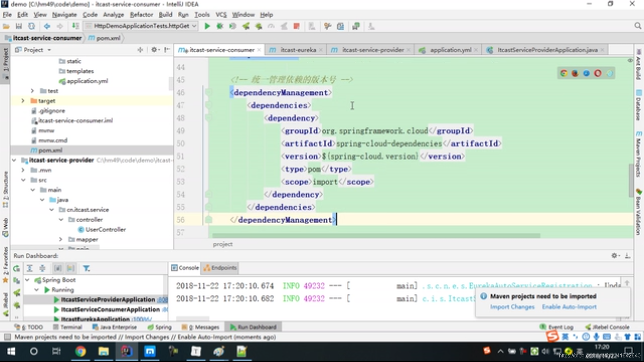Expand the target folder in project tree
The height and width of the screenshot is (362, 644).
(x=23, y=101)
